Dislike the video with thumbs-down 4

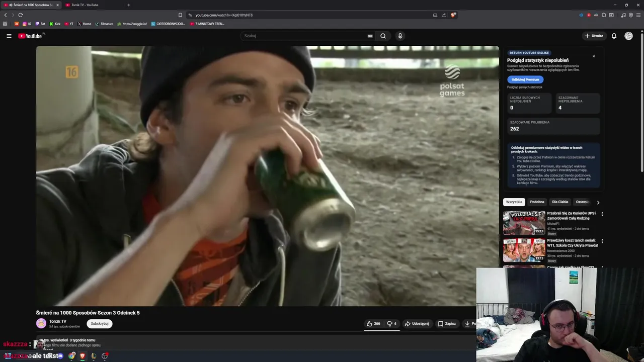click(x=392, y=324)
